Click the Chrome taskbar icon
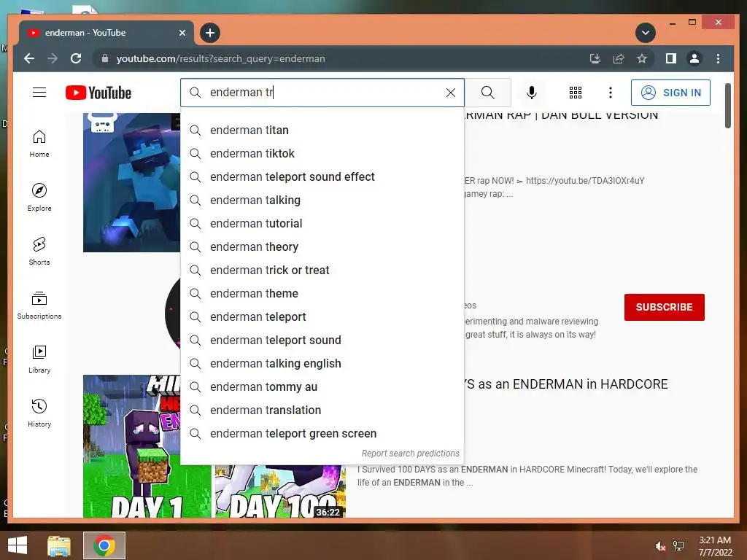747x560 pixels. point(104,545)
